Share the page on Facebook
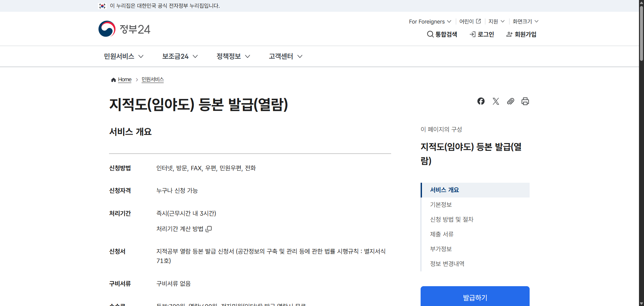This screenshot has height=306, width=644. 481,101
